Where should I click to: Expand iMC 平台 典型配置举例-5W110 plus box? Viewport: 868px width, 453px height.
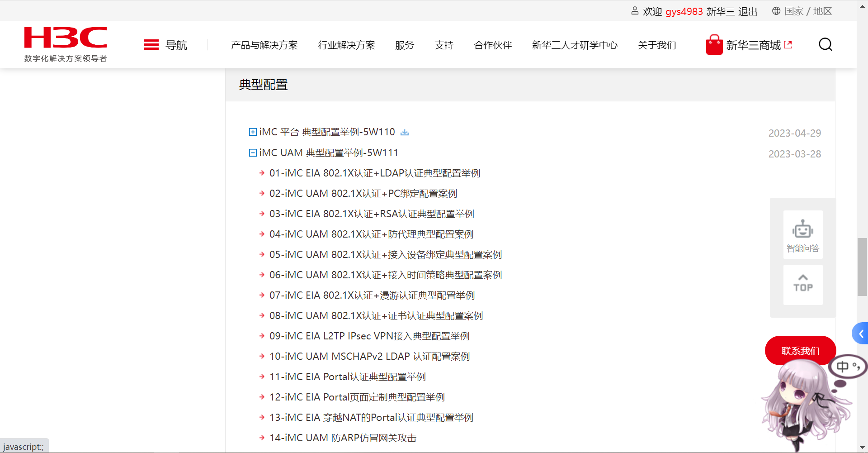pyautogui.click(x=253, y=132)
